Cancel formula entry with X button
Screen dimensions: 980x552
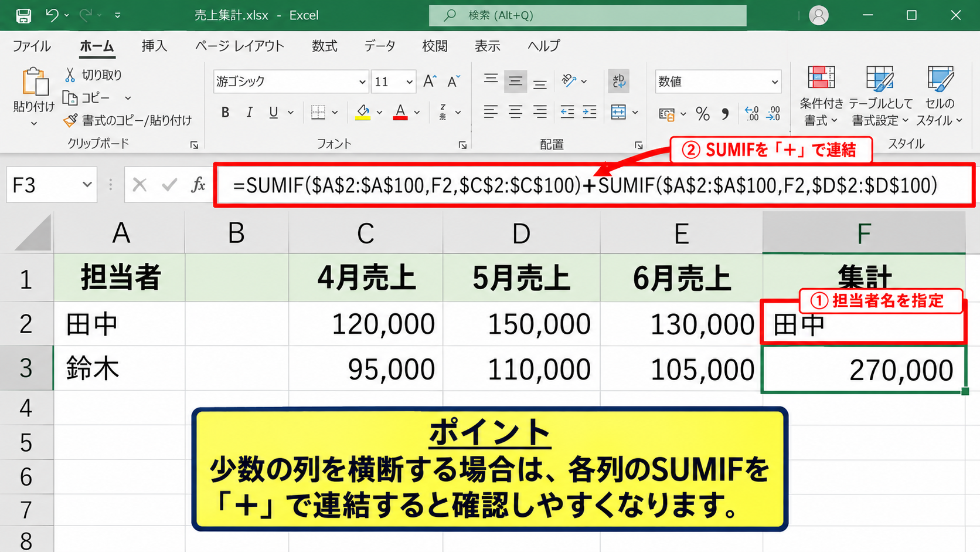coord(139,185)
